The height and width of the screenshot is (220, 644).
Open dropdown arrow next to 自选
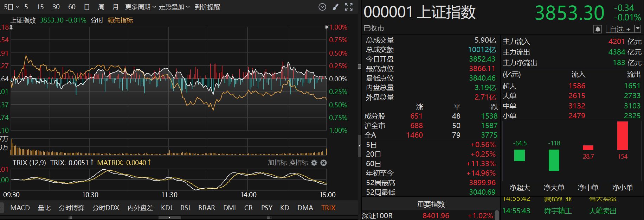[x=638, y=29]
